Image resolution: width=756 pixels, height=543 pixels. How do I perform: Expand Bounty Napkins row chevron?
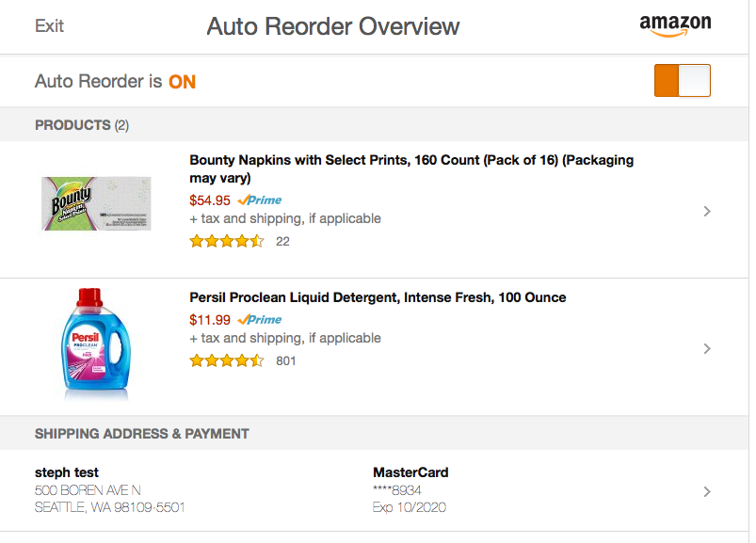[707, 211]
